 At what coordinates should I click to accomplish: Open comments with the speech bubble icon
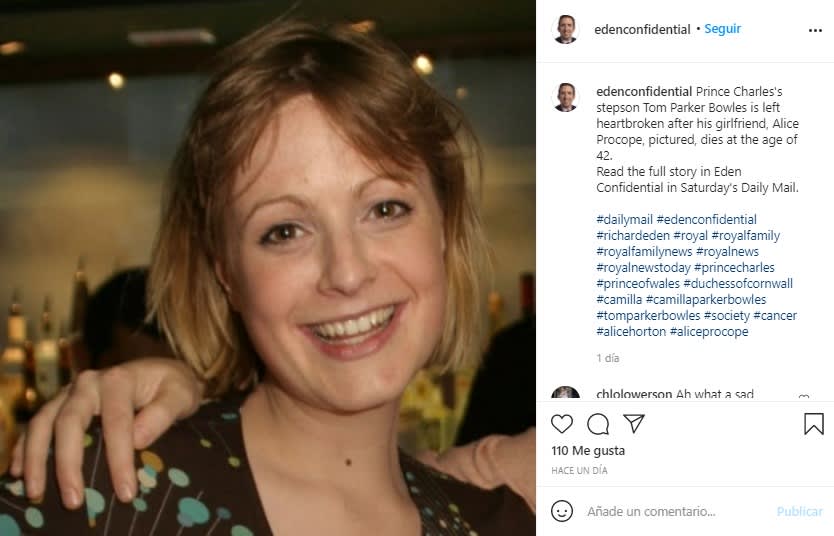pyautogui.click(x=598, y=424)
